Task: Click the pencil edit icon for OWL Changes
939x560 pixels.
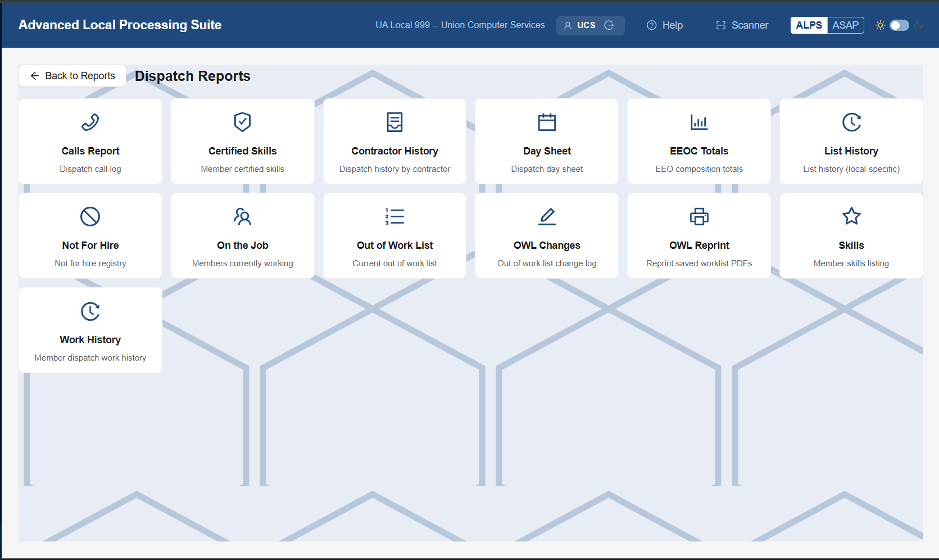Action: click(547, 216)
